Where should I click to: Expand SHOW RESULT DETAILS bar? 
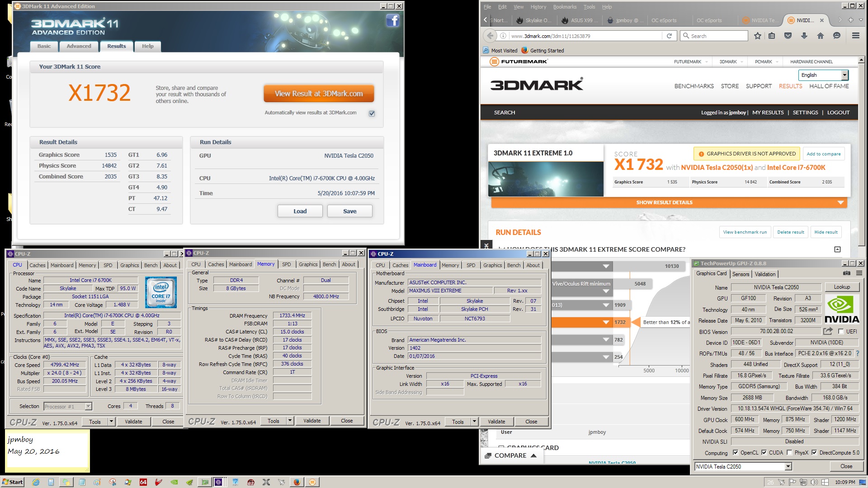point(669,202)
